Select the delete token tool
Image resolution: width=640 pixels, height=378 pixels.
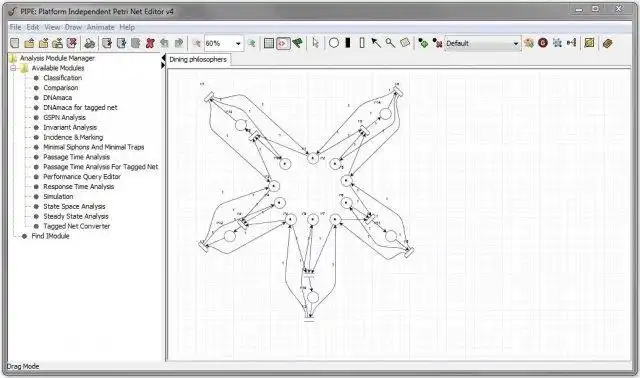(x=437, y=43)
